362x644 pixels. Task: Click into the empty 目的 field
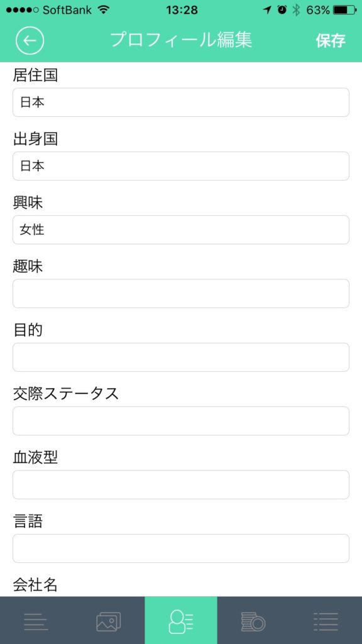coord(181,357)
